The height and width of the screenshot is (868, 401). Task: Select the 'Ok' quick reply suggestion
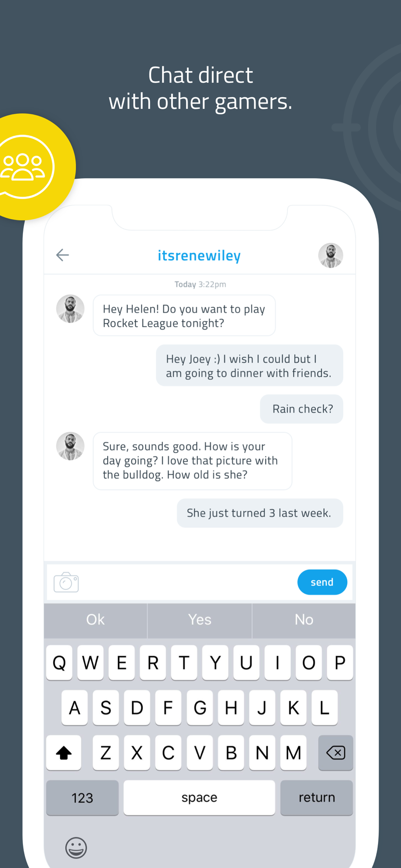(95, 620)
